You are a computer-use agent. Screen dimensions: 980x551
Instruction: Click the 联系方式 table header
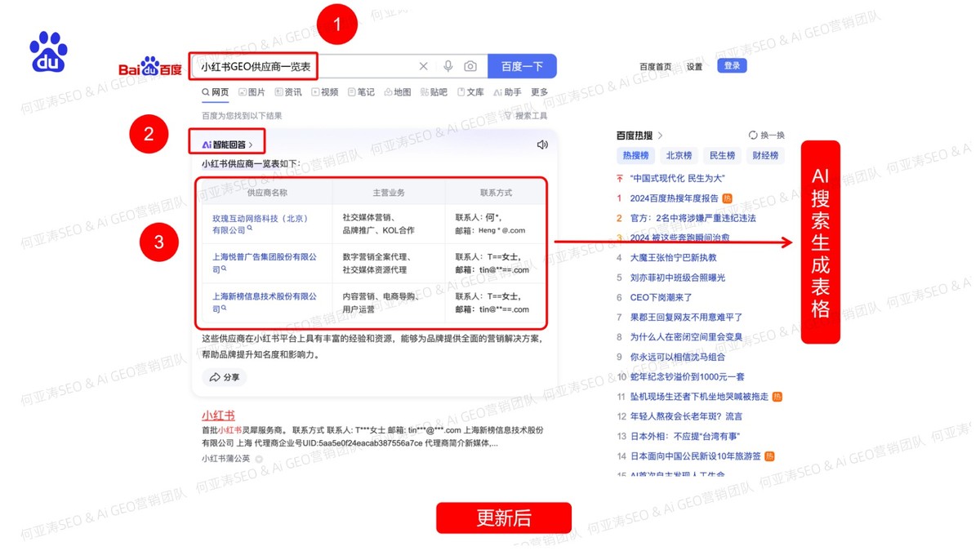tap(496, 193)
